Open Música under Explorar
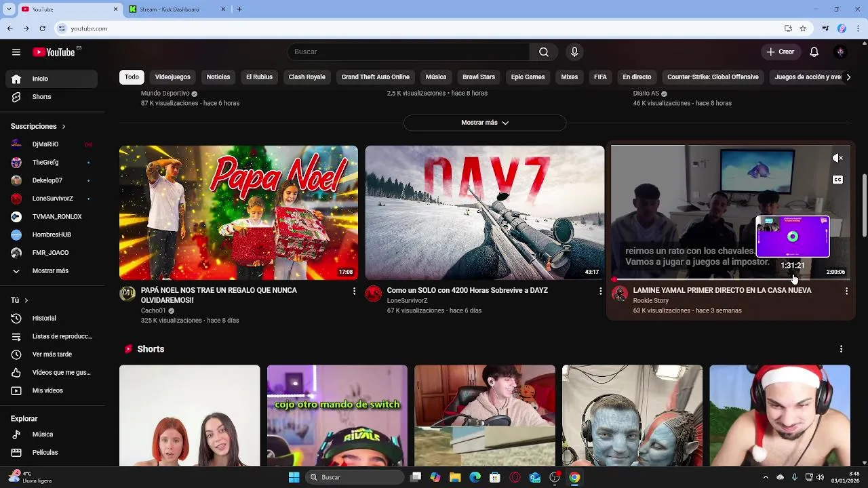868x488 pixels. click(x=52, y=434)
